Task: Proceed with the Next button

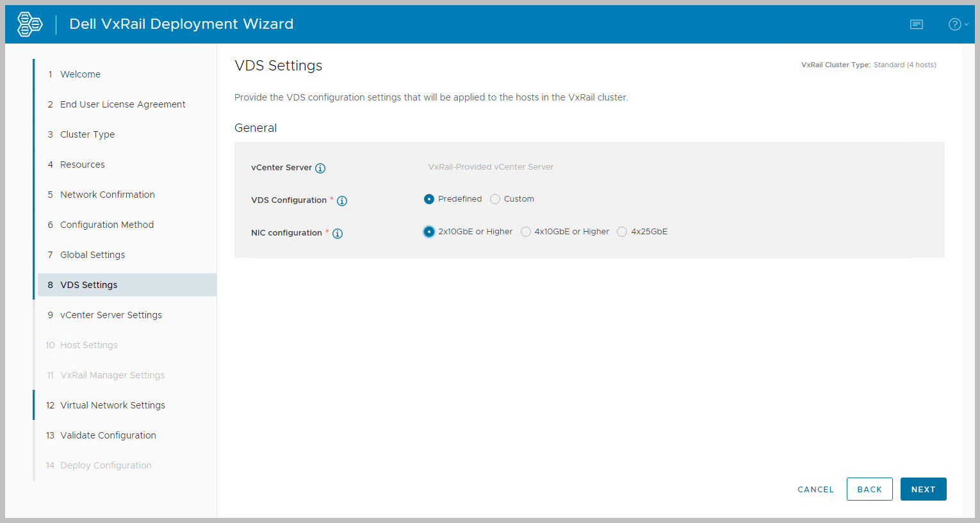Action: [x=923, y=490]
